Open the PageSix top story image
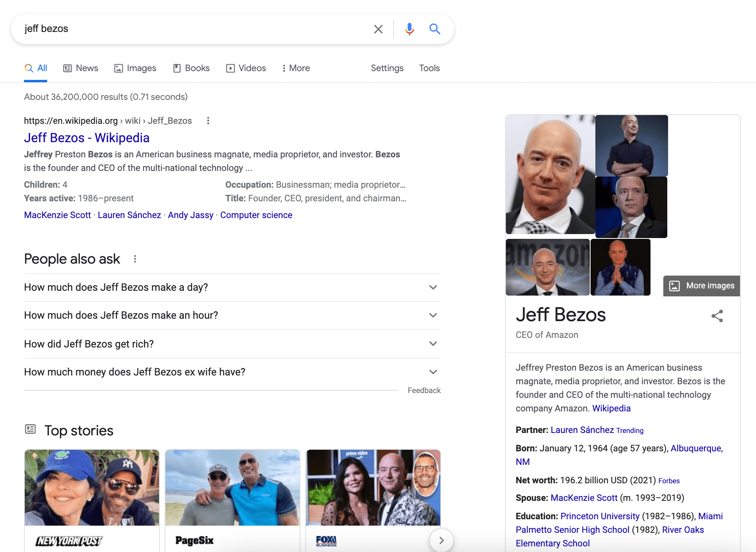The width and height of the screenshot is (756, 552). click(233, 488)
